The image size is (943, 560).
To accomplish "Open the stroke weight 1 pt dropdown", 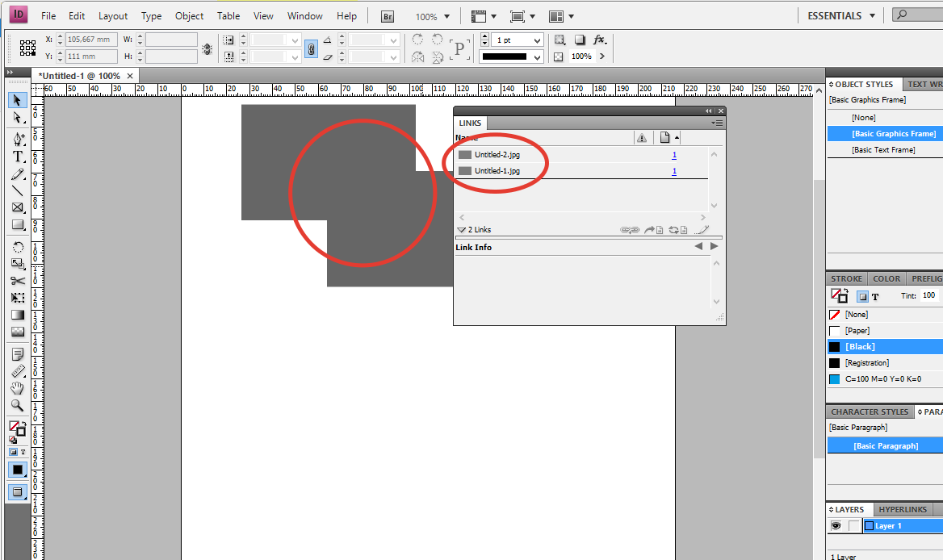I will pos(537,40).
